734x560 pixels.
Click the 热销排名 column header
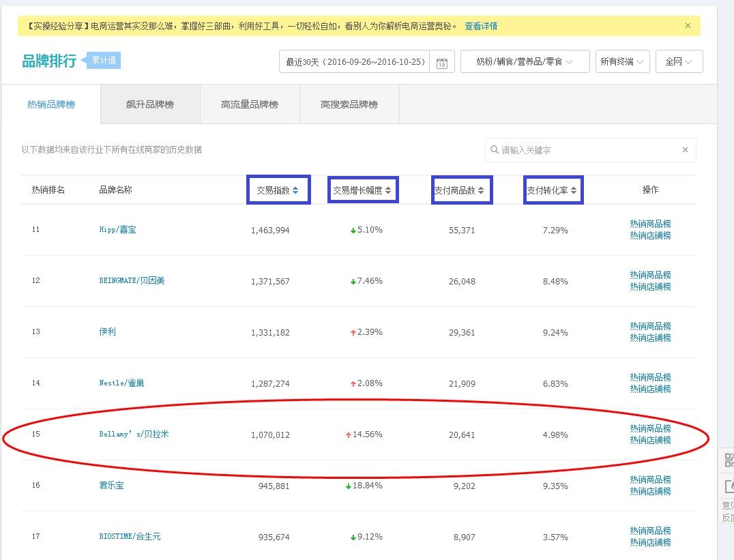click(x=48, y=190)
